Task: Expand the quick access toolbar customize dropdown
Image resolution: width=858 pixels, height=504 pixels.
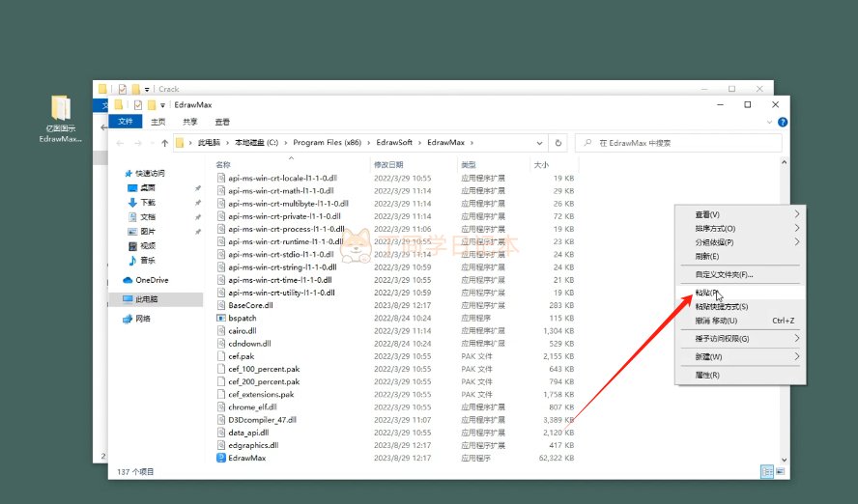Action: pyautogui.click(x=163, y=104)
